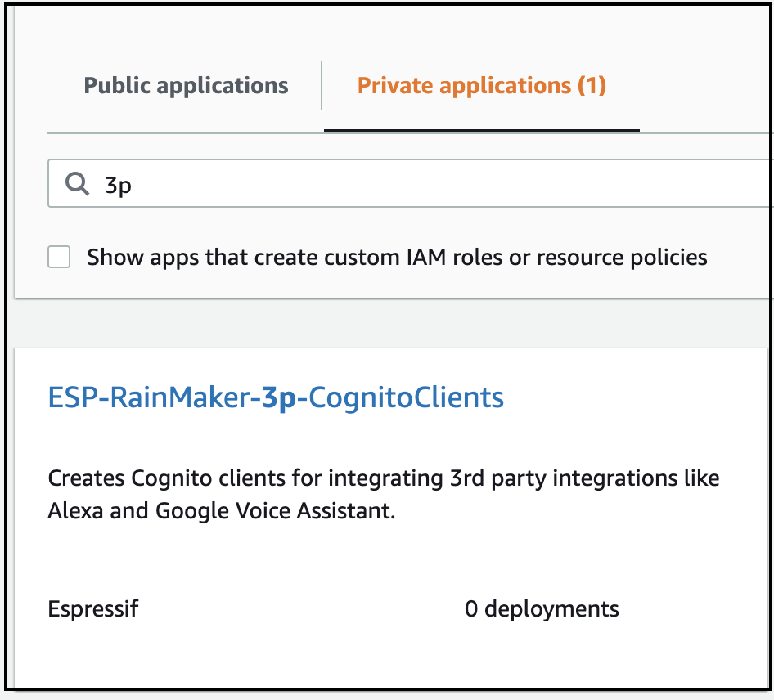This screenshot has height=700, width=774.
Task: Focus the search field containing 3p
Action: (411, 183)
